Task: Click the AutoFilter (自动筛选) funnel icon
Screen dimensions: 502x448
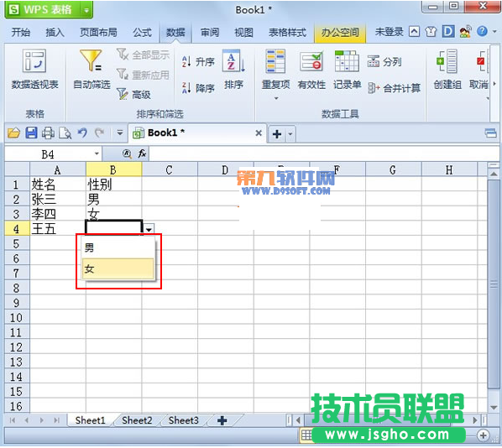Action: (x=91, y=60)
